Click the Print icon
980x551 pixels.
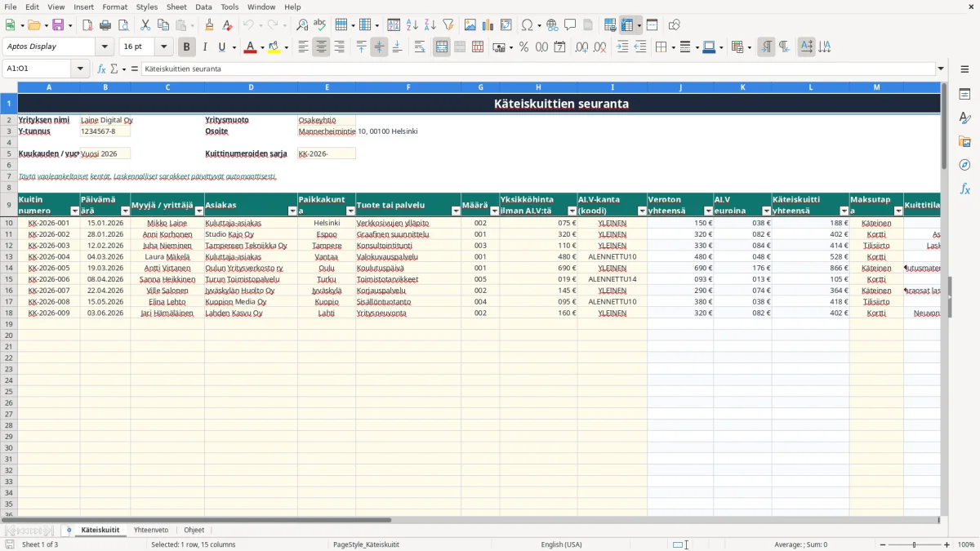(105, 25)
